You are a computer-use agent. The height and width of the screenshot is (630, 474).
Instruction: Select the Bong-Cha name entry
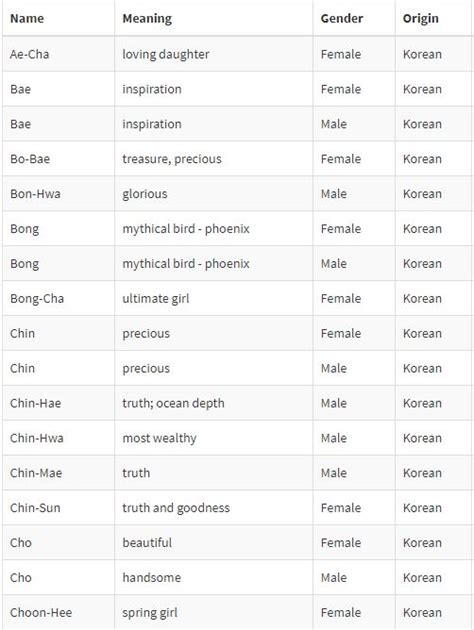point(37,299)
